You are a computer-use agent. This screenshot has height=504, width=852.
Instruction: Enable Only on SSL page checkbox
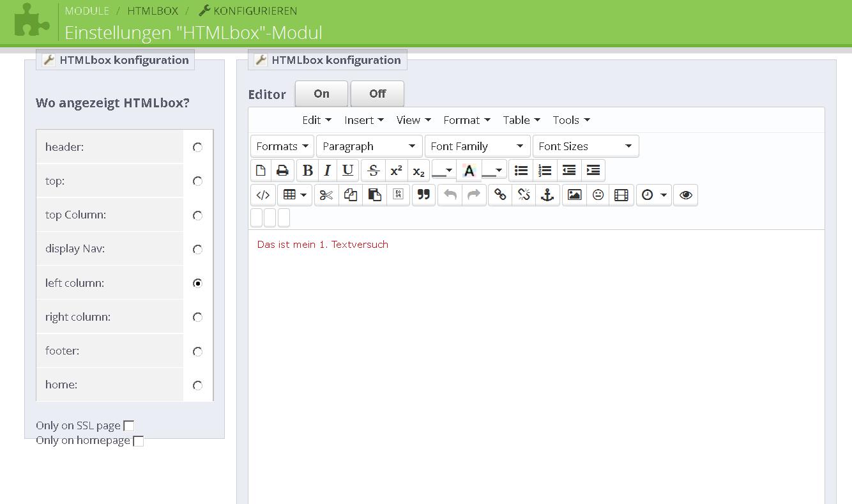[x=129, y=426]
